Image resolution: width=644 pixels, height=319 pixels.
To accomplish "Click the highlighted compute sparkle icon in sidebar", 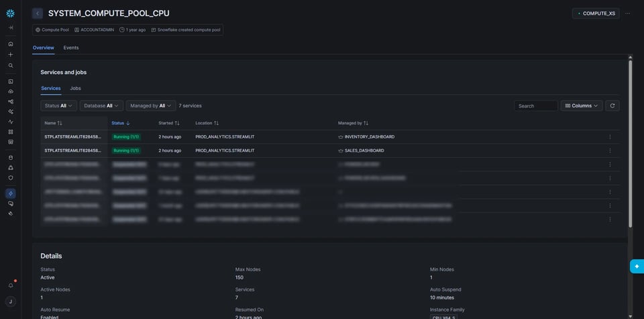I will (11, 193).
